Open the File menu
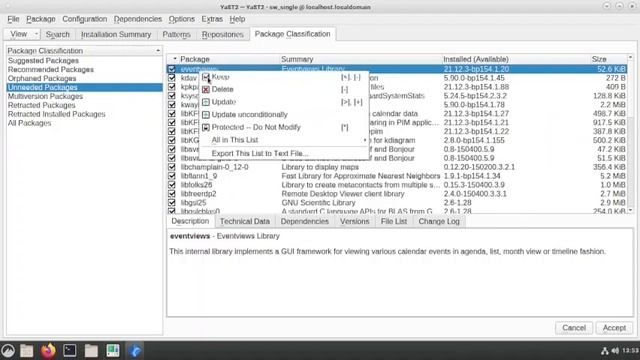The height and width of the screenshot is (360, 640). (x=13, y=19)
